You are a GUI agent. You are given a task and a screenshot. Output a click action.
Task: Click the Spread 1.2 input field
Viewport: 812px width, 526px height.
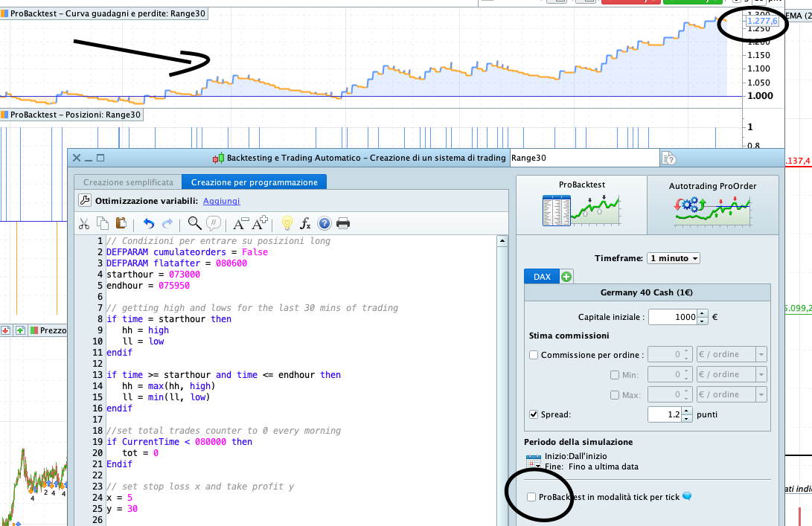665,414
